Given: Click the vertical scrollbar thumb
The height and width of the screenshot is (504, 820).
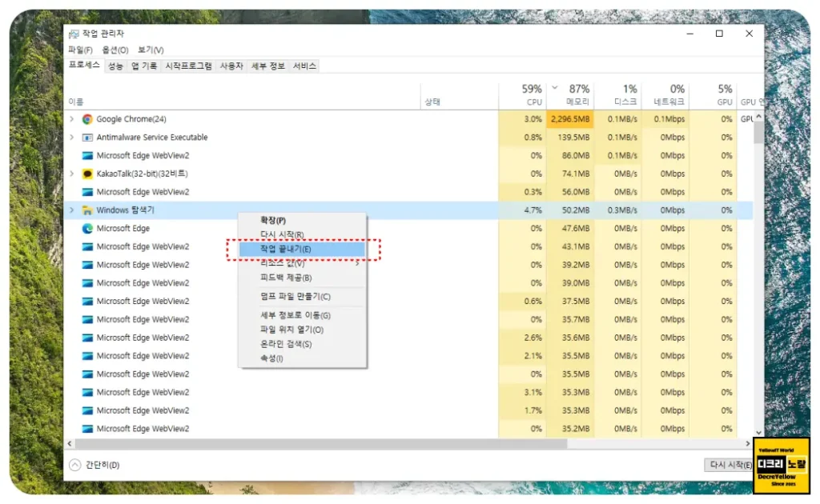Looking at the screenshot, I should tap(758, 133).
